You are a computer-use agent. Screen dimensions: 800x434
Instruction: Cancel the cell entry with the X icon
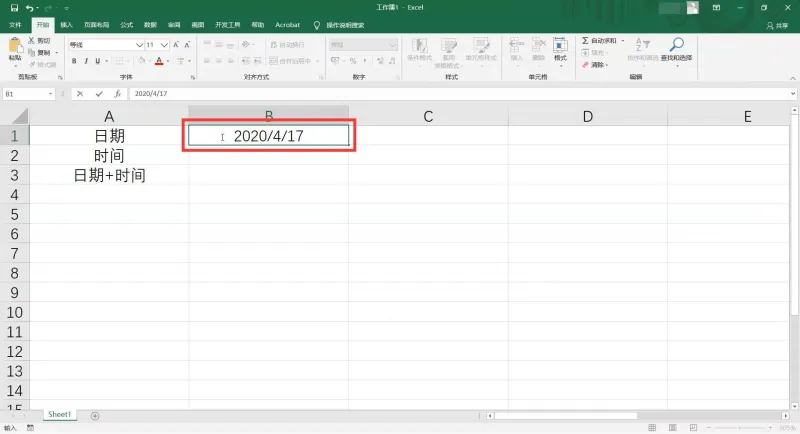point(80,93)
